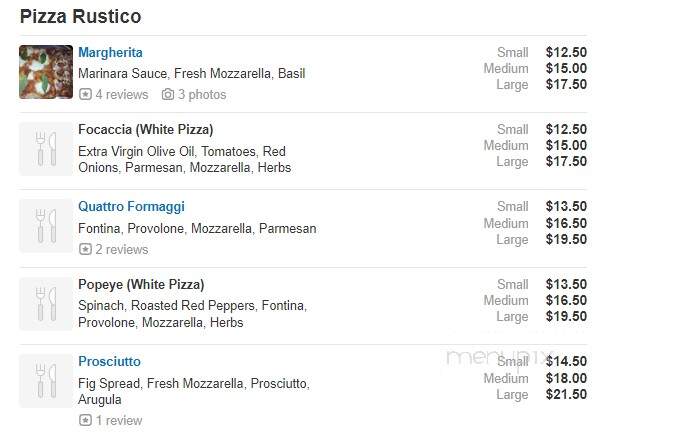Click the Popeye pizza placeholder utensils icon

point(46,304)
